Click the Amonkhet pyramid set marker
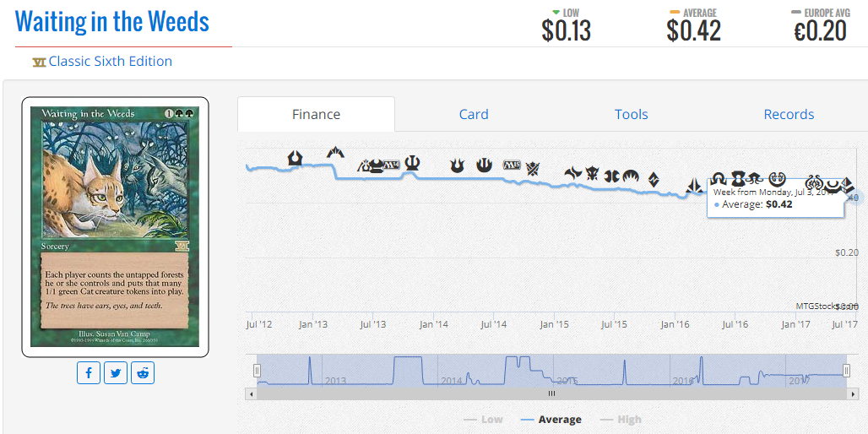The height and width of the screenshot is (434, 868). point(848,184)
